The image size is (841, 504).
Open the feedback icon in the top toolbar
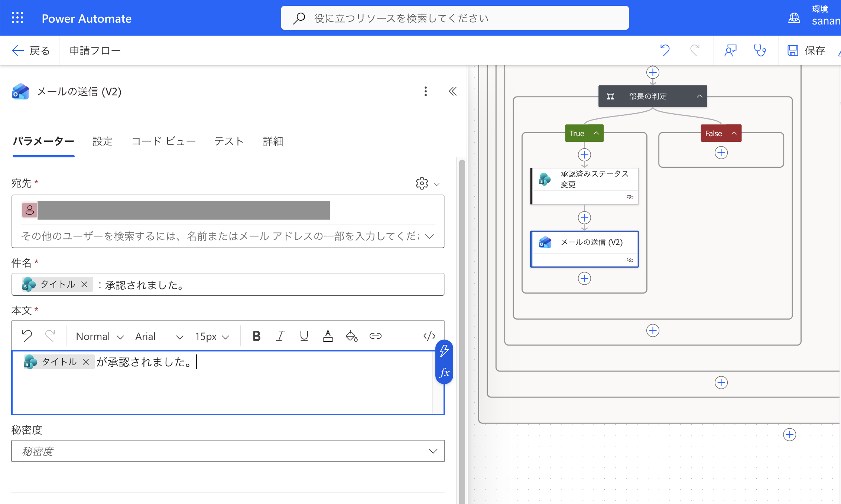click(x=730, y=50)
